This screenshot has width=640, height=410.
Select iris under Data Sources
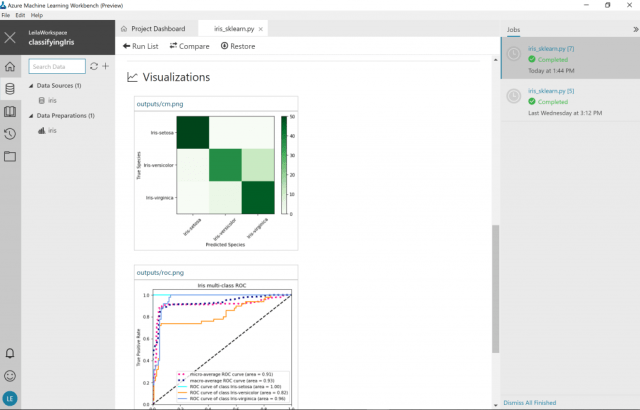pos(52,100)
